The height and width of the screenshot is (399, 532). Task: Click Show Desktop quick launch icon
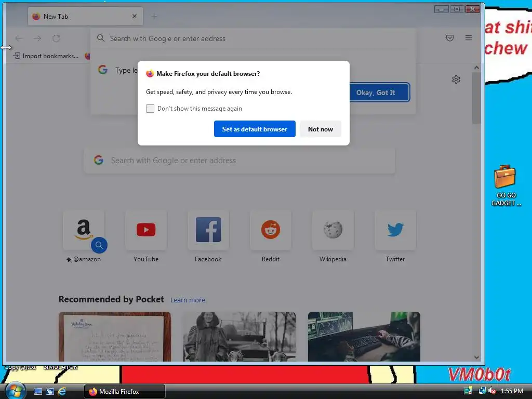click(x=37, y=392)
